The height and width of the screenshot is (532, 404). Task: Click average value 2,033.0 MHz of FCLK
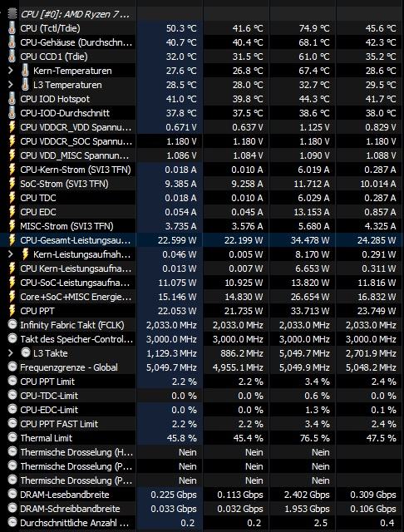coord(371,325)
